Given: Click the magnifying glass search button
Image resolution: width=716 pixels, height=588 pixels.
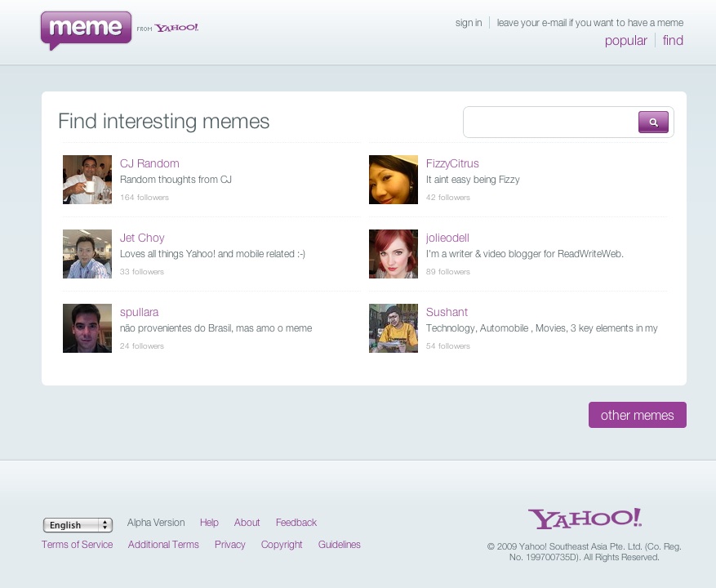Looking at the screenshot, I should 652,122.
